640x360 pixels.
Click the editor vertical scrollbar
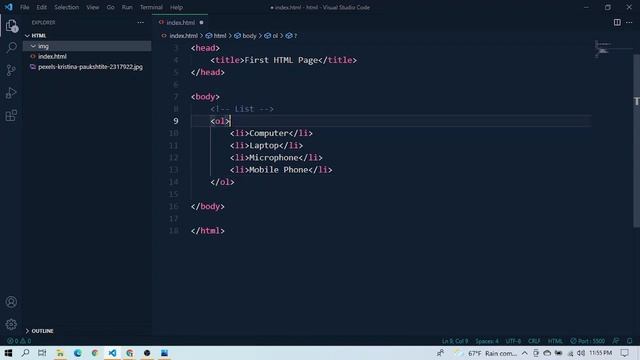[x=636, y=141]
